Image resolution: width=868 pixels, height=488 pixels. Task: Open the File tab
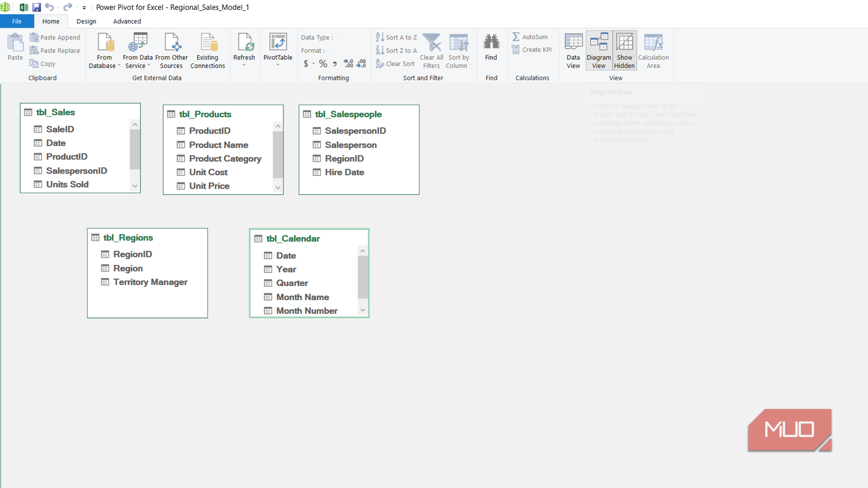[x=17, y=21]
